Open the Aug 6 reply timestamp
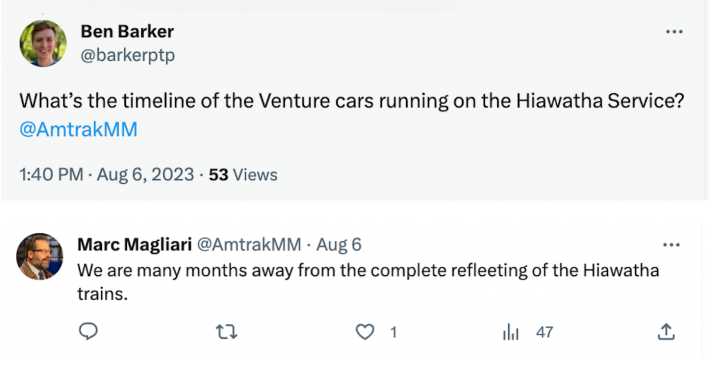The height and width of the screenshot is (390, 709). (x=339, y=244)
